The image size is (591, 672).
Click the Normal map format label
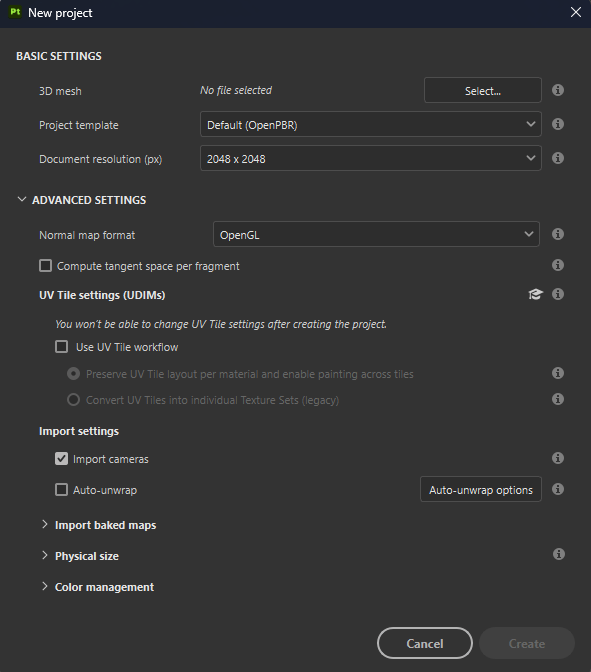coord(87,235)
